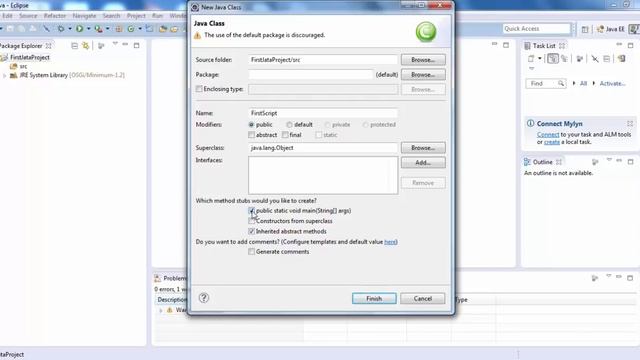Open the New Task dropdown arrow in Task List
Screen dimensions: 640x360
pyautogui.click(x=540, y=59)
